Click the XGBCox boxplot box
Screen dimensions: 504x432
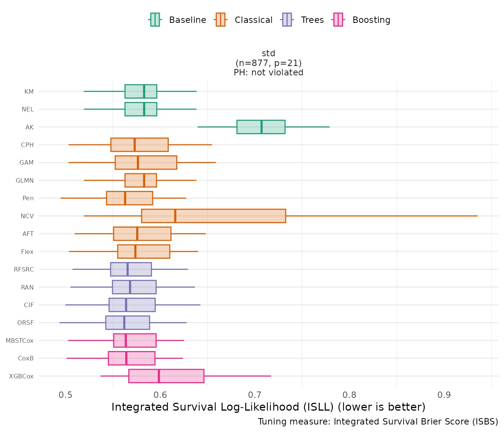[166, 376]
